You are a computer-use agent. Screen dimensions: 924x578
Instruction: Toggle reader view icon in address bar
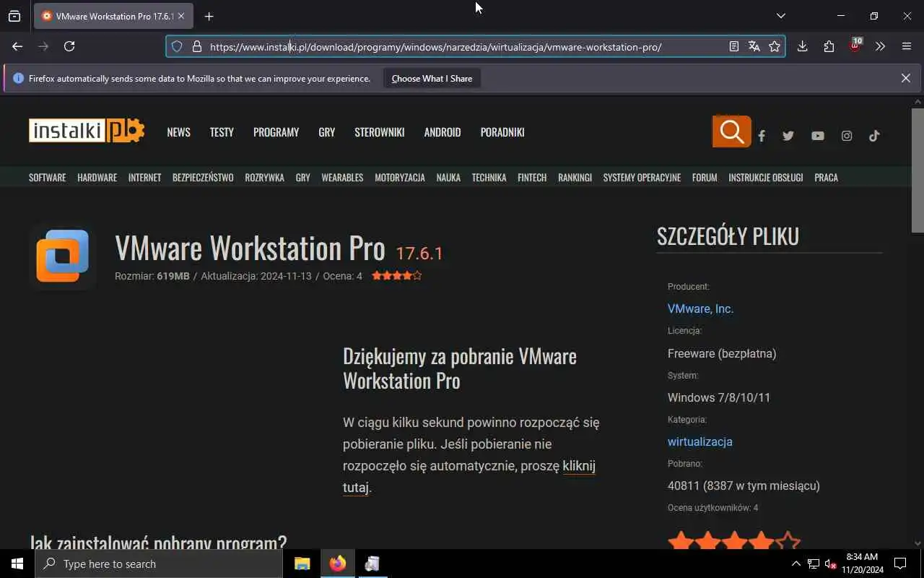click(734, 47)
